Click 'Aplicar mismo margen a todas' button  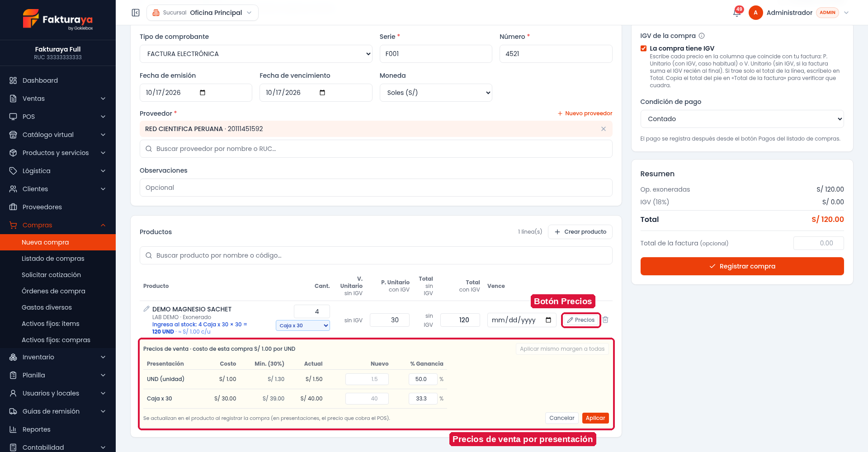(x=562, y=349)
